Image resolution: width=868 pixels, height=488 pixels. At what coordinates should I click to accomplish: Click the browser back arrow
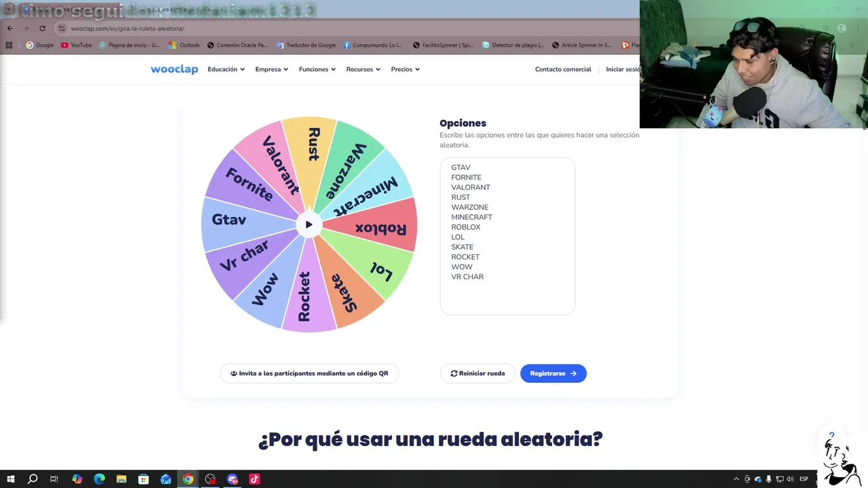(x=9, y=28)
